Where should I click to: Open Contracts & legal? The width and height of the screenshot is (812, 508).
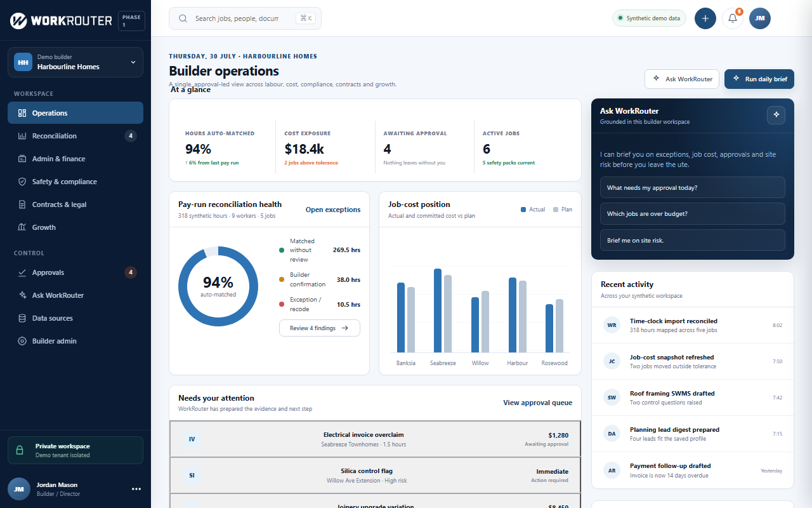point(75,204)
